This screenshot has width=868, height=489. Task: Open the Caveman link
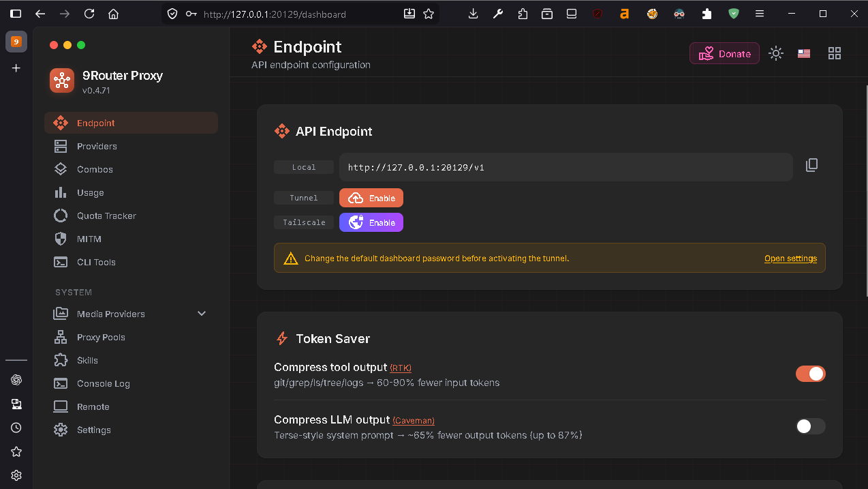[x=414, y=421]
